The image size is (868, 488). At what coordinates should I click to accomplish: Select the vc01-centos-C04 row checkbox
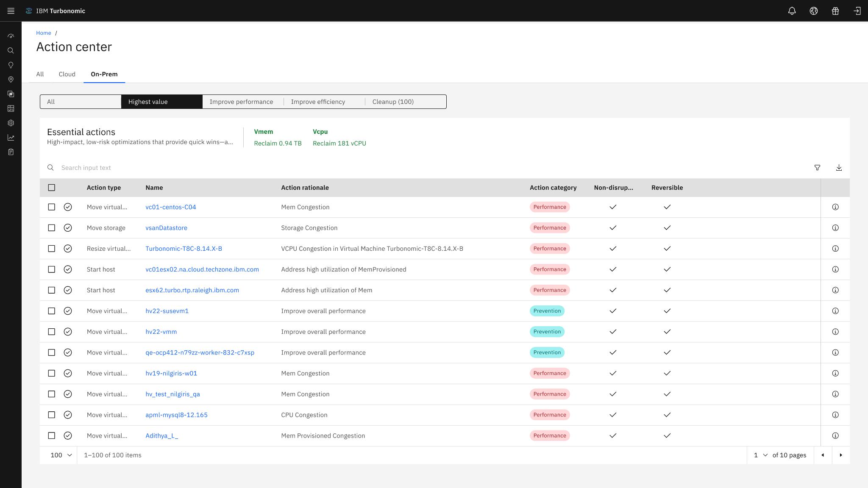click(52, 207)
